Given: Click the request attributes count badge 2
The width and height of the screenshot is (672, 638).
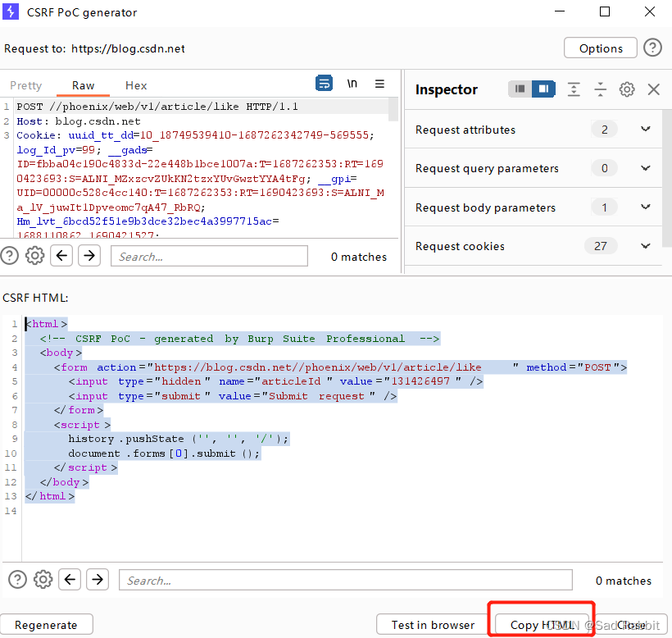Looking at the screenshot, I should pyautogui.click(x=604, y=129).
